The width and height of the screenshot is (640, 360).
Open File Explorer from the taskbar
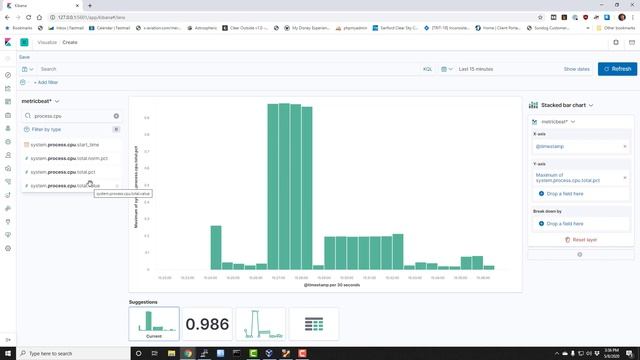171,353
